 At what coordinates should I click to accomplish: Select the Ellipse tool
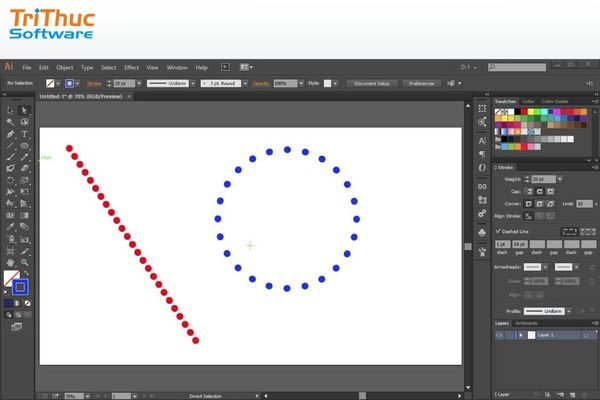point(24,145)
